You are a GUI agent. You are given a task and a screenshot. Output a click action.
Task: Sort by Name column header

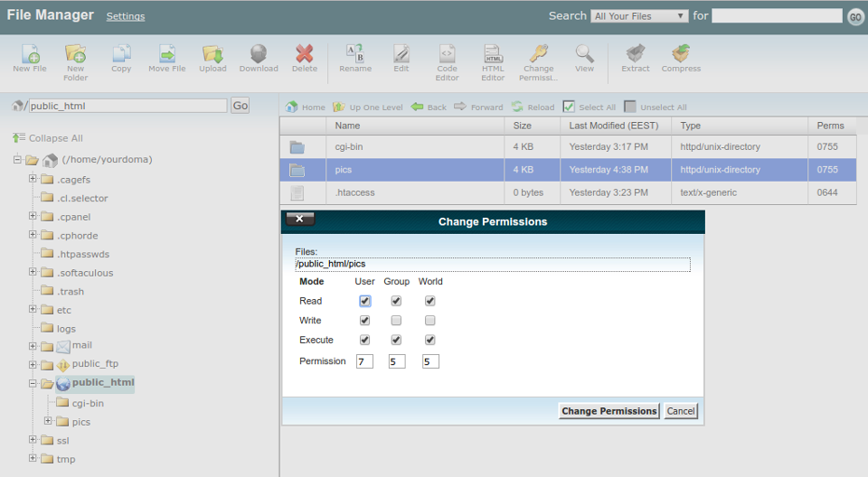(415, 126)
